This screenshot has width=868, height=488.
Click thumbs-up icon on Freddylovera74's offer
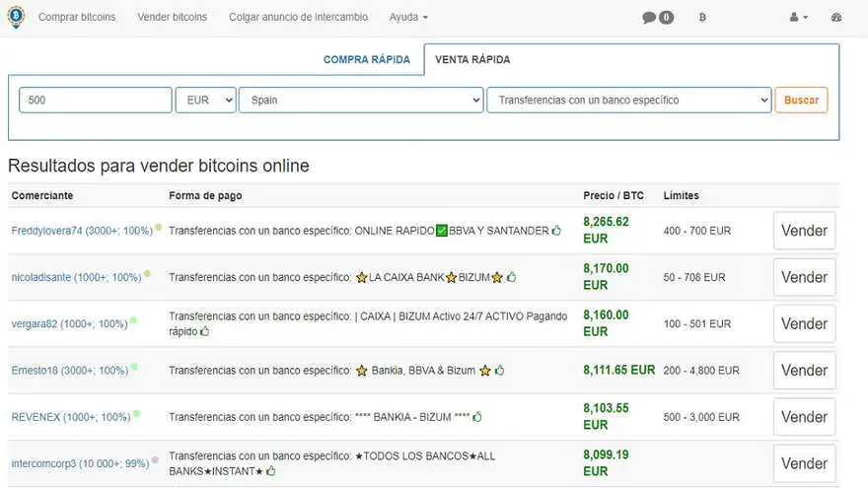(556, 230)
